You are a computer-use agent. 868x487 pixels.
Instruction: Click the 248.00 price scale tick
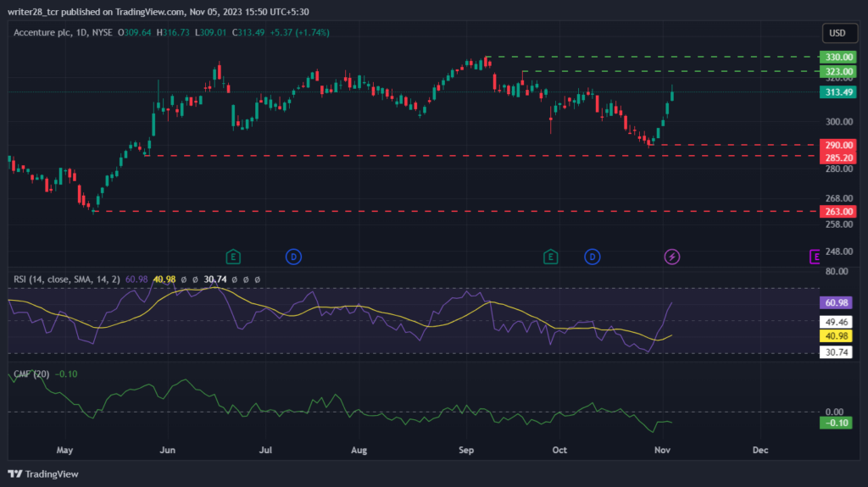click(839, 252)
